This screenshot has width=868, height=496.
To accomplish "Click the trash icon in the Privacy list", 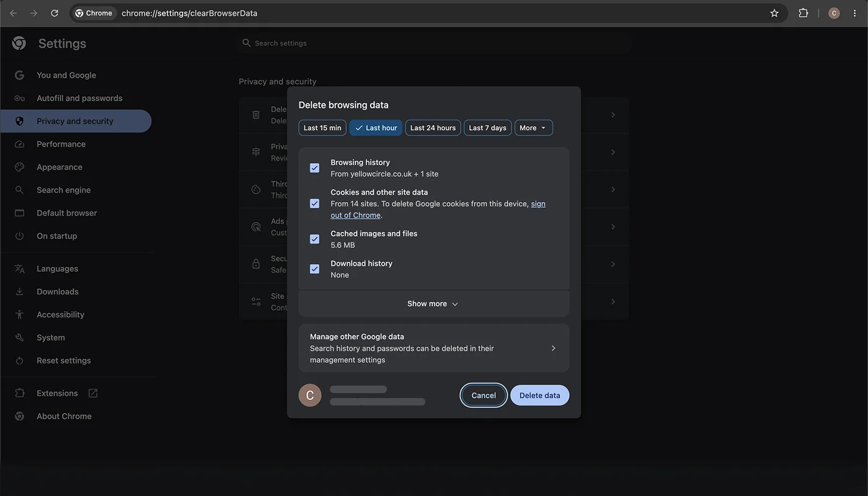I will (256, 115).
